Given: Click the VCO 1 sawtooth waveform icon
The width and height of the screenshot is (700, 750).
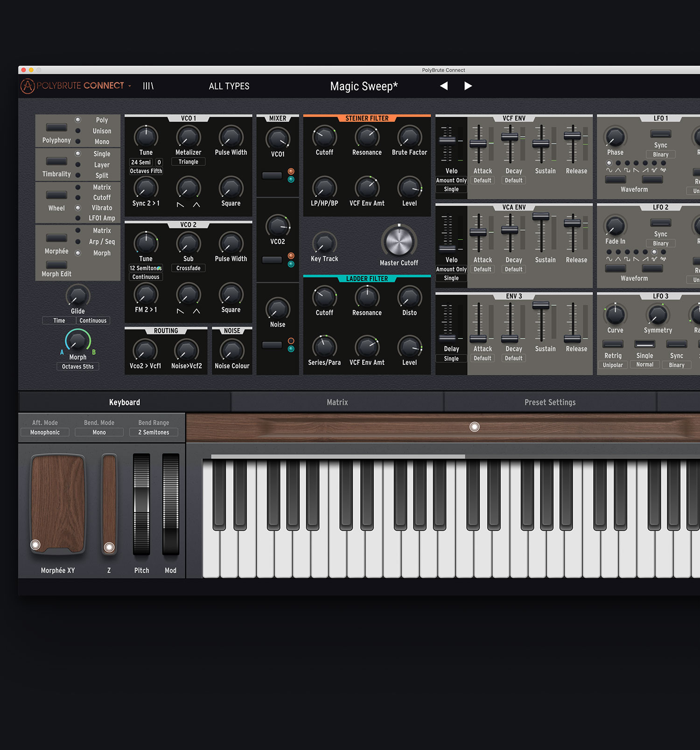Looking at the screenshot, I should [181, 205].
